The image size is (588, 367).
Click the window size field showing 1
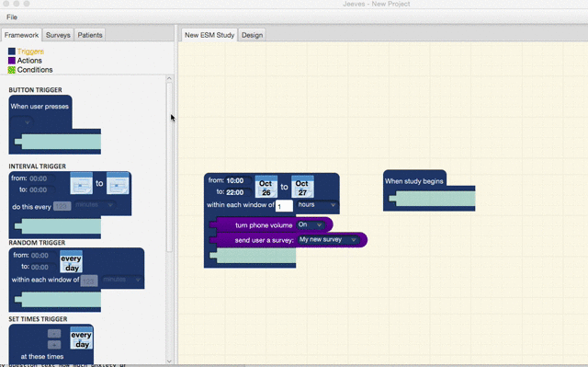tap(284, 206)
